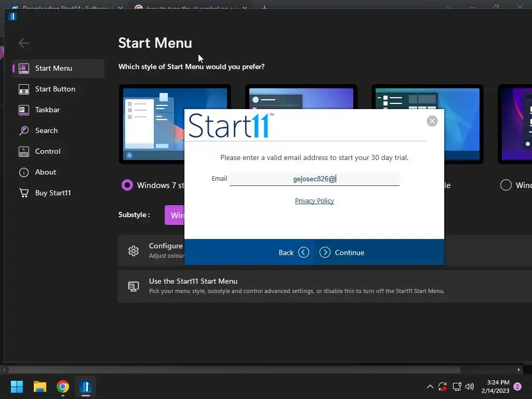The width and height of the screenshot is (532, 399).
Task: Click the scrollbar right arrow
Action: 518,369
